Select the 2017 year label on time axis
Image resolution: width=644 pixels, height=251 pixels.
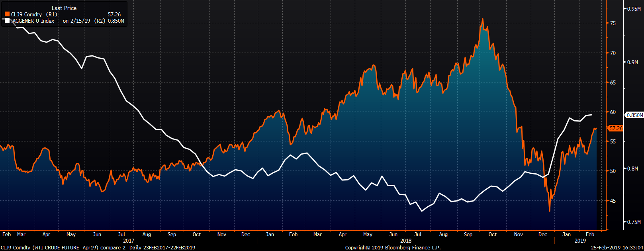tap(129, 241)
